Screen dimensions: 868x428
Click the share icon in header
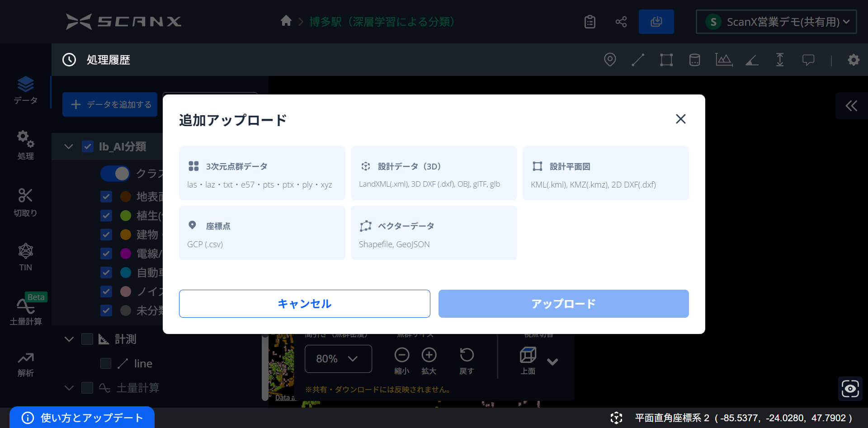point(621,22)
